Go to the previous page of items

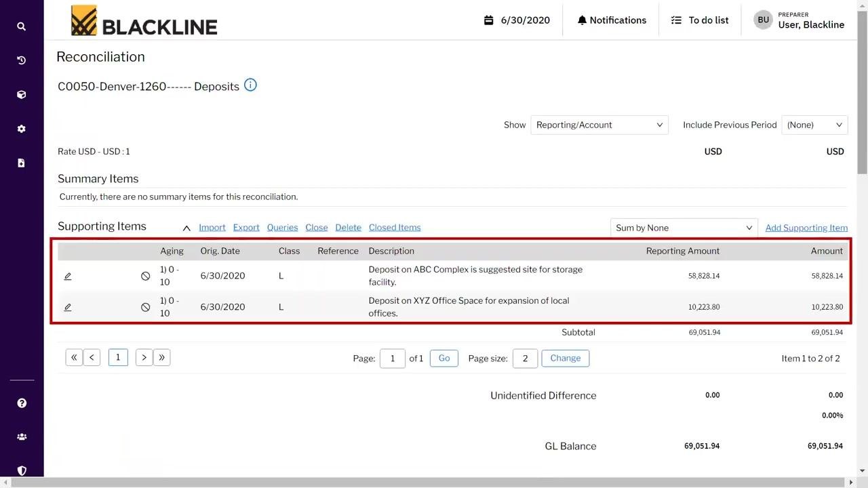pyautogui.click(x=92, y=358)
